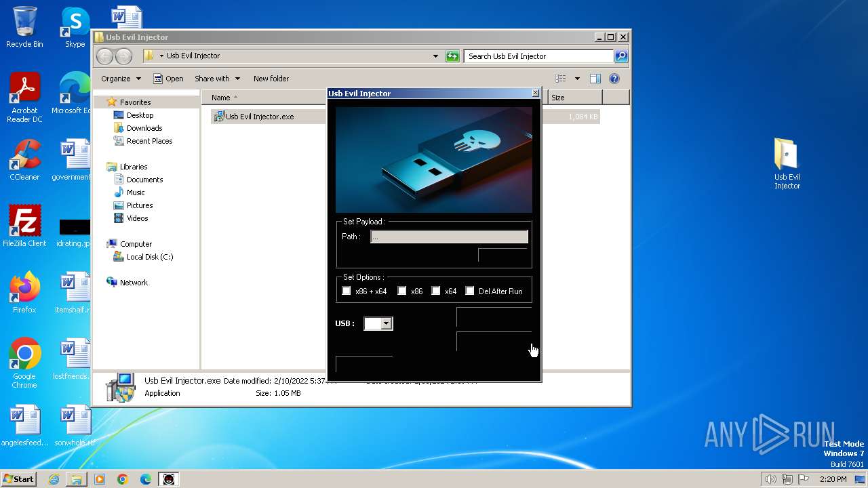Open the angelesfeed document on desktop
This screenshot has width=868, height=488.
point(24,426)
